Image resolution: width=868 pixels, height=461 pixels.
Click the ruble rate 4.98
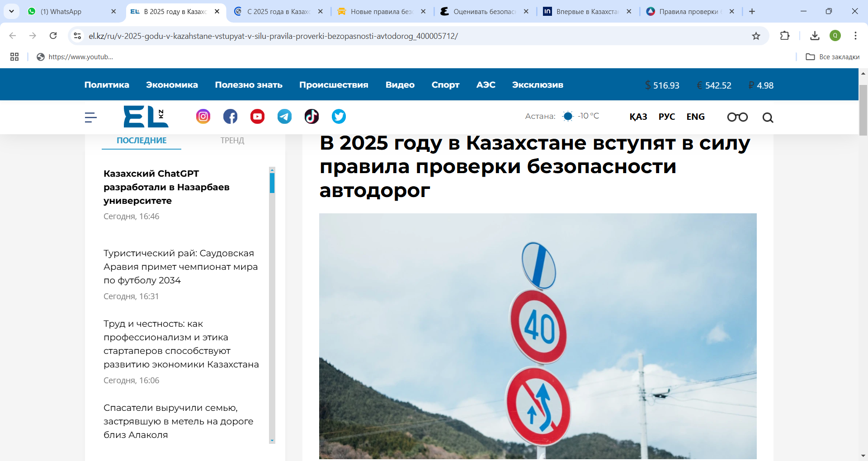coord(761,85)
